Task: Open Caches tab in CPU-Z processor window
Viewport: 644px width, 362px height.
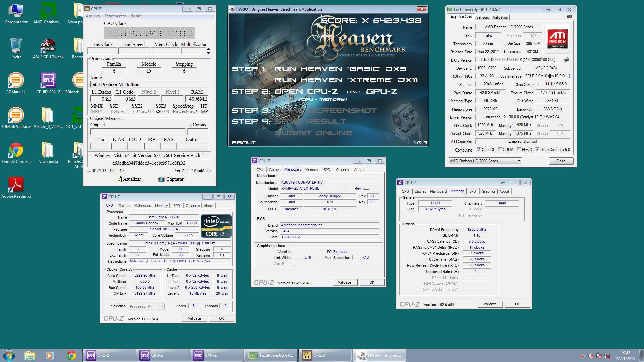Action: click(124, 206)
